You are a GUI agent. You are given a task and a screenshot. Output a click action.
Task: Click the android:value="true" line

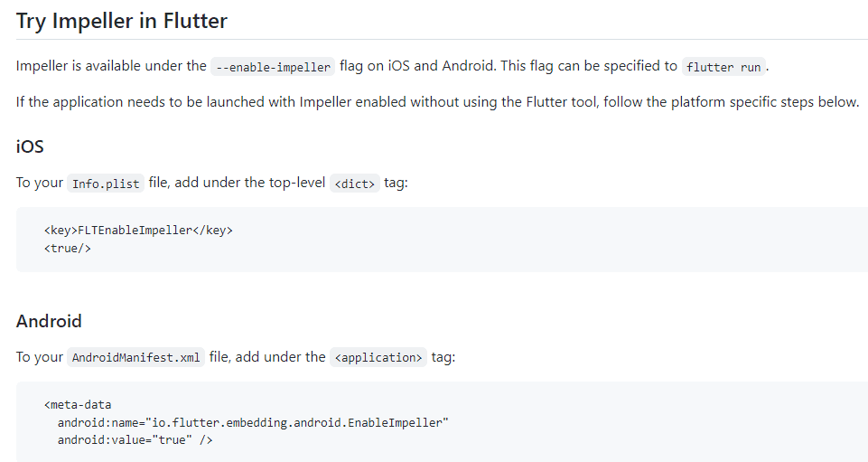point(135,439)
